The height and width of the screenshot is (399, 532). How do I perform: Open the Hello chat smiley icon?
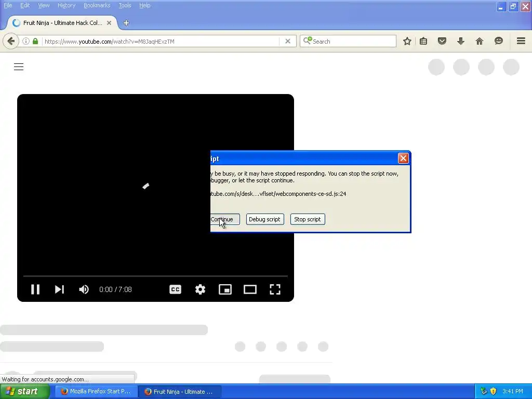click(498, 42)
